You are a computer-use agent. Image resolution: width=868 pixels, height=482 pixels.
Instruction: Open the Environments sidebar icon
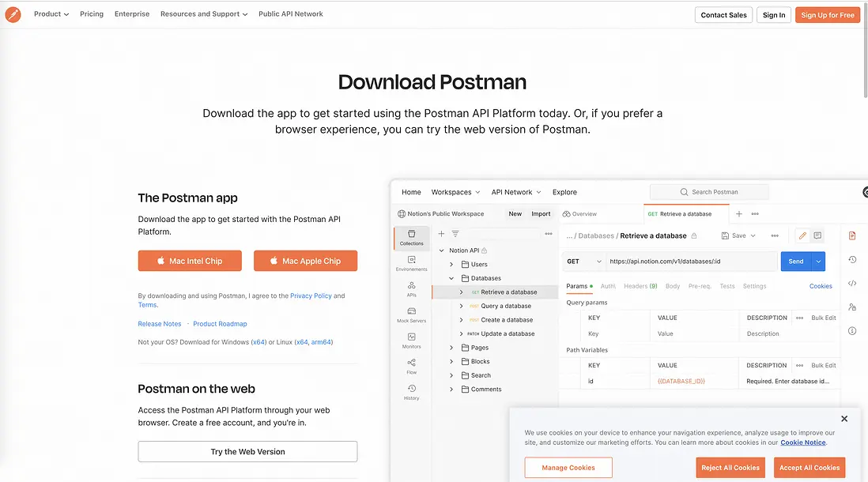click(411, 263)
